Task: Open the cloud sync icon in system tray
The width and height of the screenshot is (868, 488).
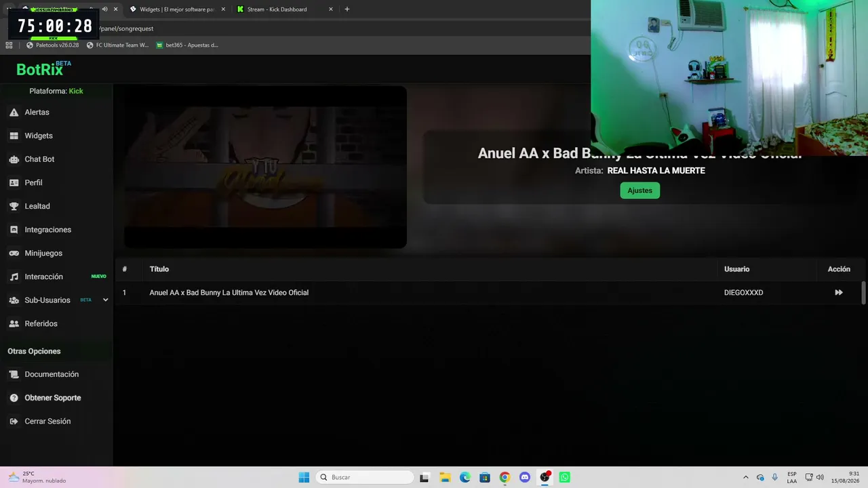Action: (760, 477)
